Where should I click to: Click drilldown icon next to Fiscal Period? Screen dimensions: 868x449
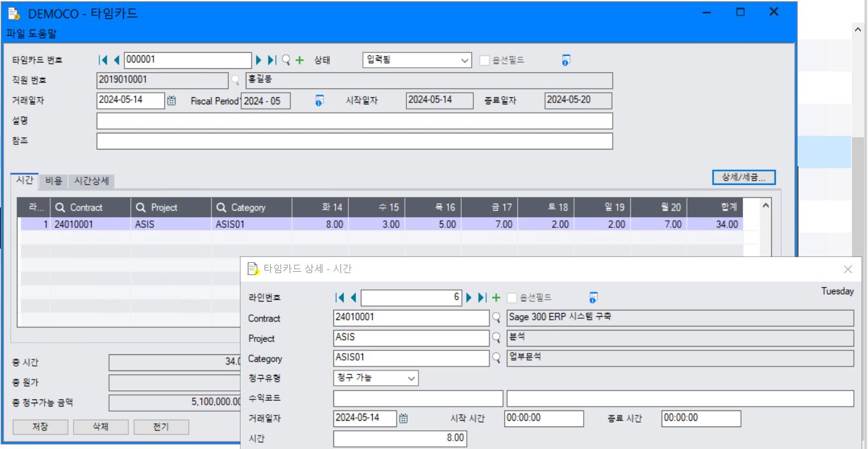tap(319, 100)
